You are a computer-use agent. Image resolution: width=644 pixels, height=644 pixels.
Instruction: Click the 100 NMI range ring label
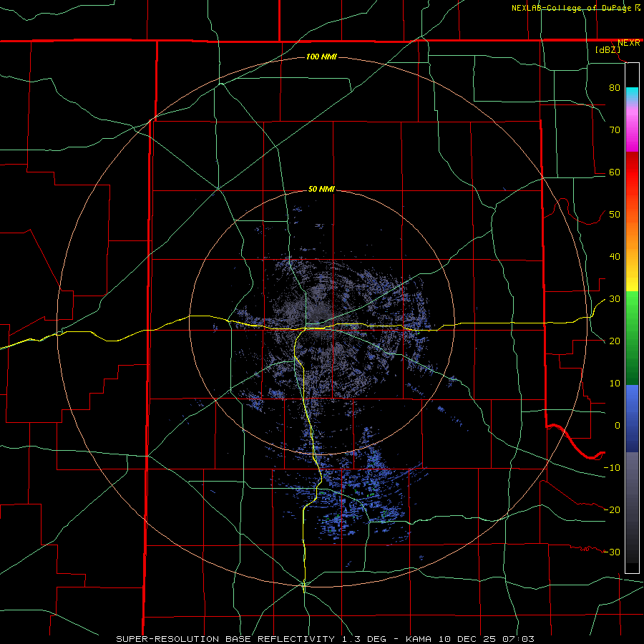tap(321, 57)
